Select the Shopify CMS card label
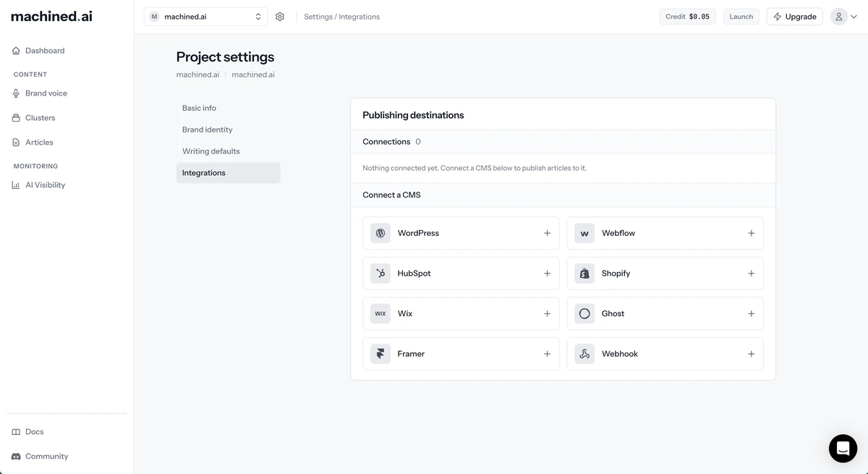868x474 pixels. point(616,274)
